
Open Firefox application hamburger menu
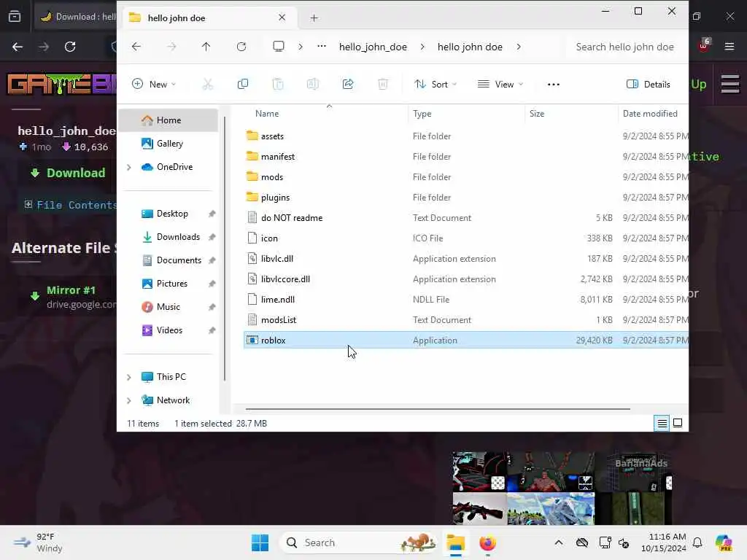729,47
